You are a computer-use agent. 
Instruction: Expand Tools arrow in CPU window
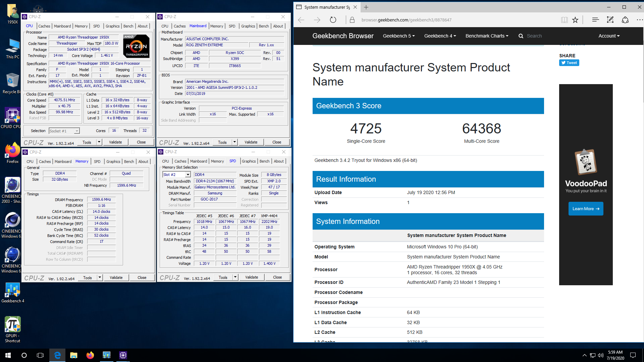click(x=99, y=142)
